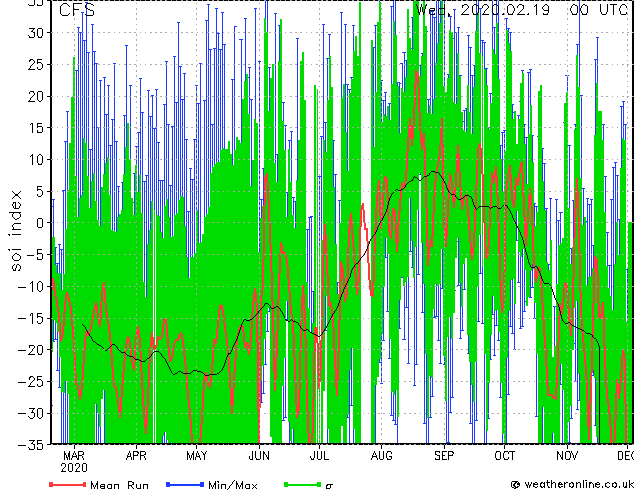Click the -35 y-axis value

tap(31, 445)
